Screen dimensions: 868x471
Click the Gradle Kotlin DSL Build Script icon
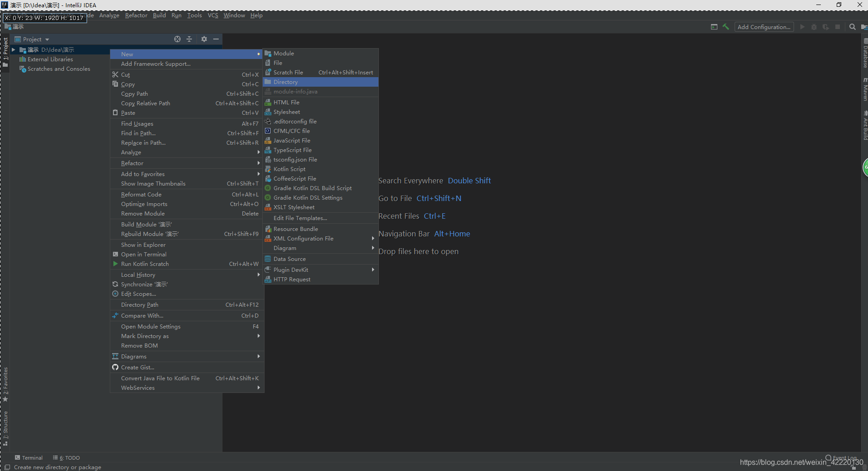coord(268,188)
